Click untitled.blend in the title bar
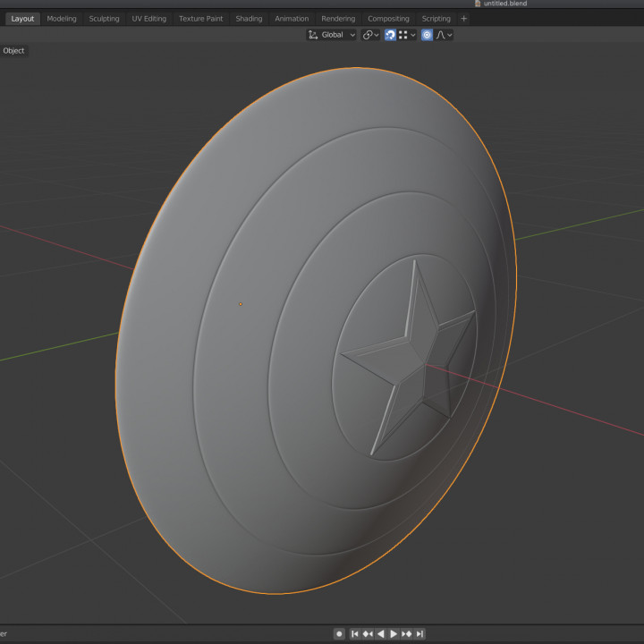Image resolution: width=644 pixels, height=644 pixels. (504, 4)
